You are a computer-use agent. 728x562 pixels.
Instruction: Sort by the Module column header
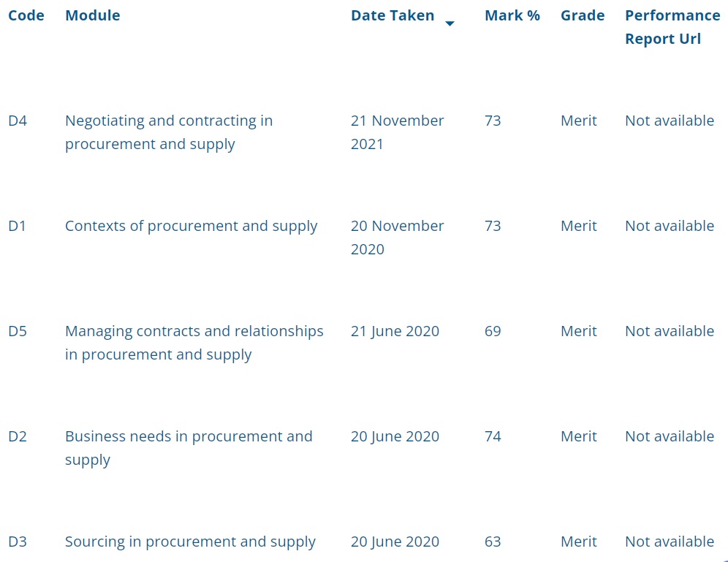coord(92,15)
